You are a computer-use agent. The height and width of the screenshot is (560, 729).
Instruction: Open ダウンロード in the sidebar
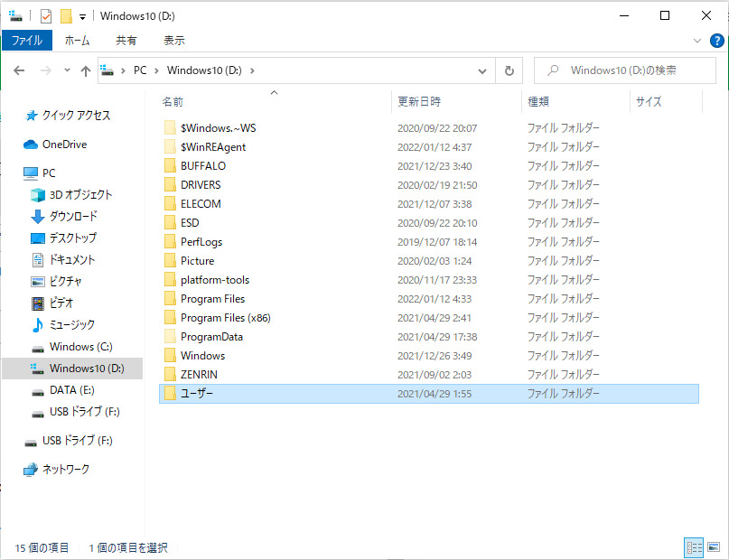click(73, 217)
